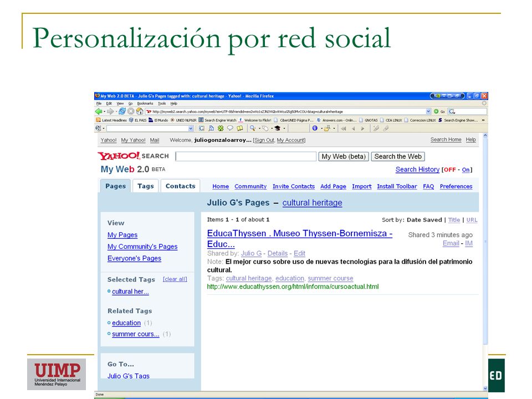Open the EL PAIS bookmark
Screen dimensions: 532x399
coord(138,120)
